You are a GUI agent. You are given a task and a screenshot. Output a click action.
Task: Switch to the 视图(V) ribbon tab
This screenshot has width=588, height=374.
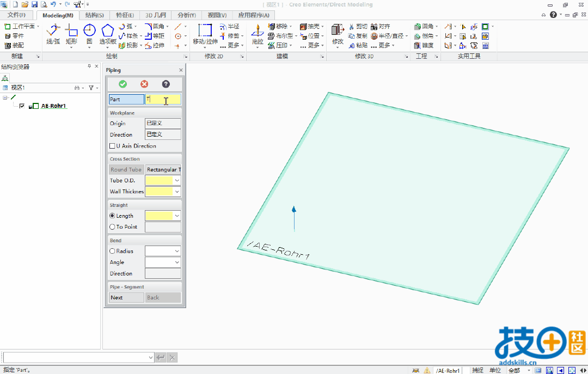point(217,15)
